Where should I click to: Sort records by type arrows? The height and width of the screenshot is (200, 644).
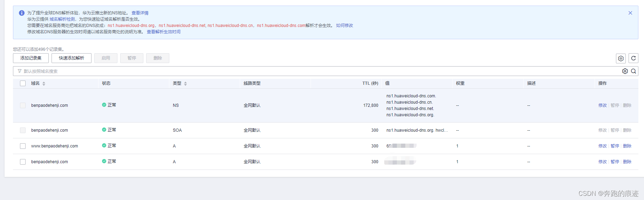click(x=185, y=83)
